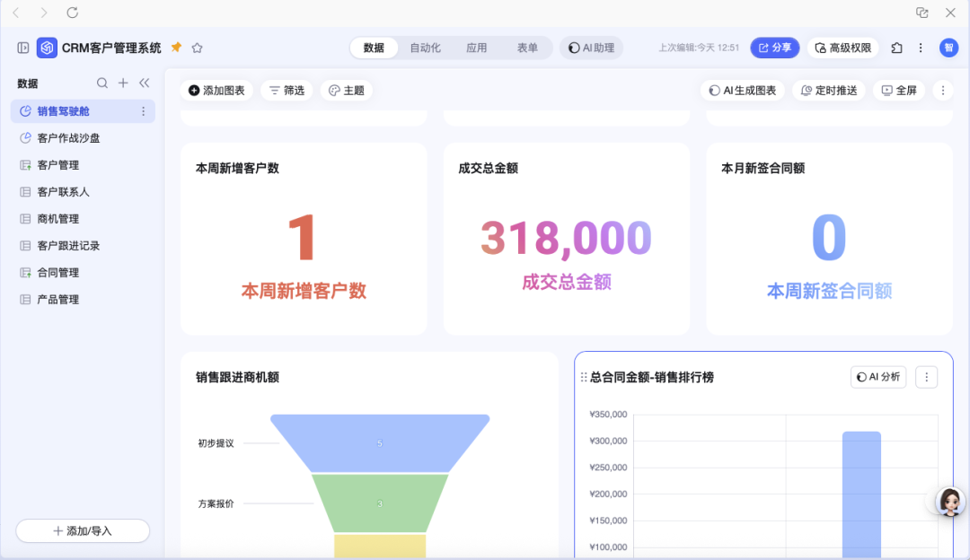Click the blue user avatar
The width and height of the screenshot is (970, 560).
point(948,48)
